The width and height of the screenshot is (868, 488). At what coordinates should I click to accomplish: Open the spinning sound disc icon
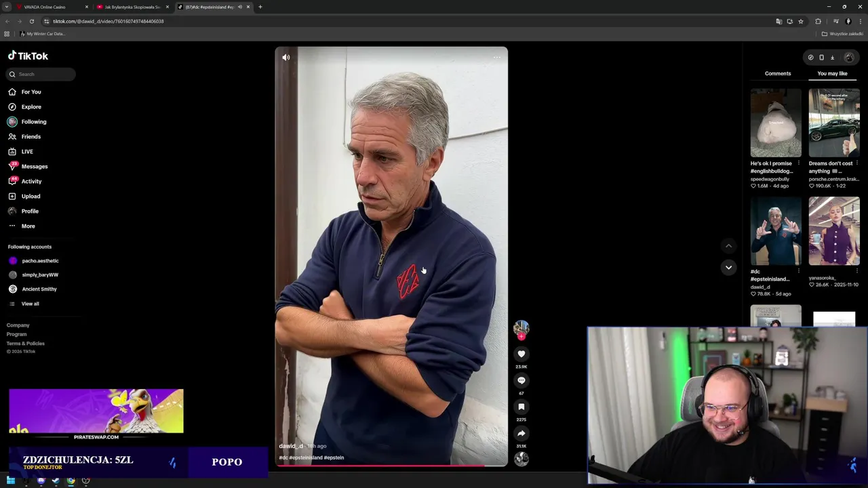click(521, 459)
